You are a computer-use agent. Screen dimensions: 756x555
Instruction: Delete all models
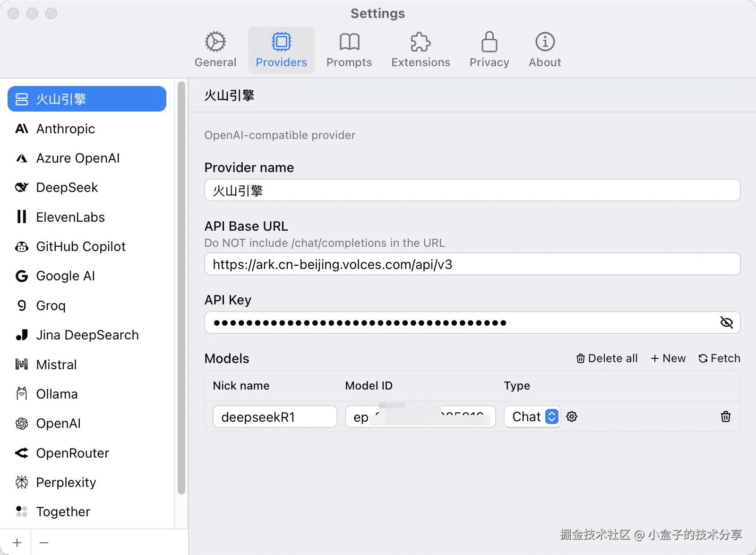(607, 358)
